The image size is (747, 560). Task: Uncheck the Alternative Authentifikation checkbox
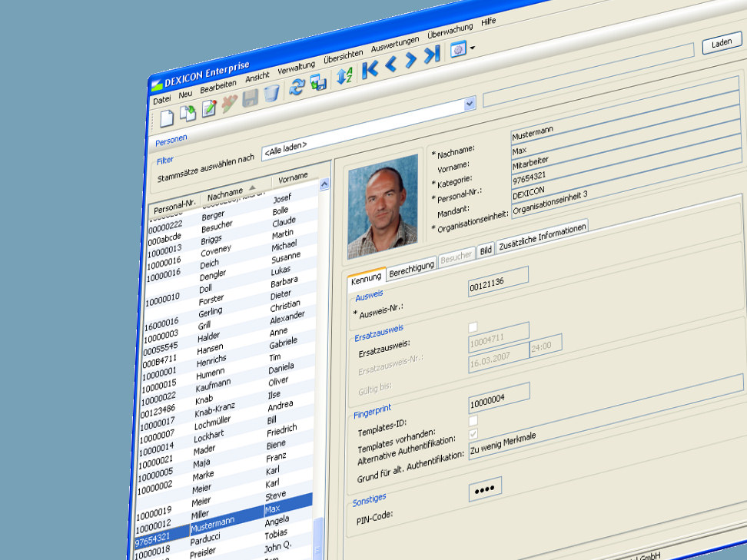click(473, 434)
